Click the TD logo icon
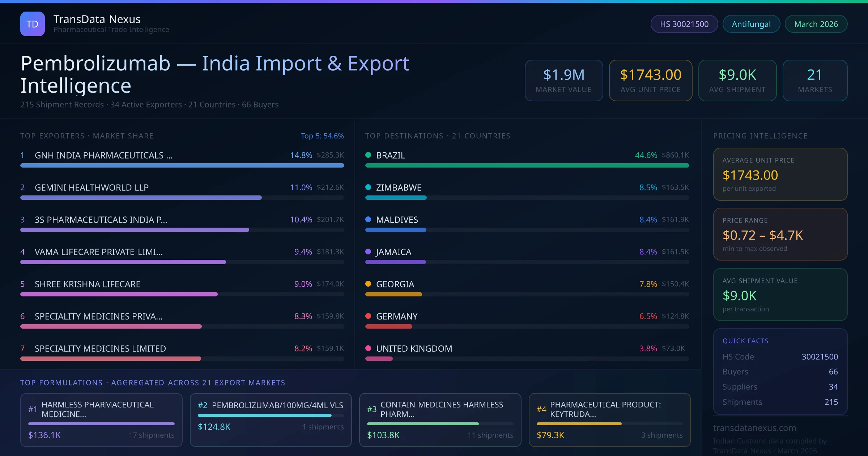The image size is (868, 456). (x=33, y=24)
